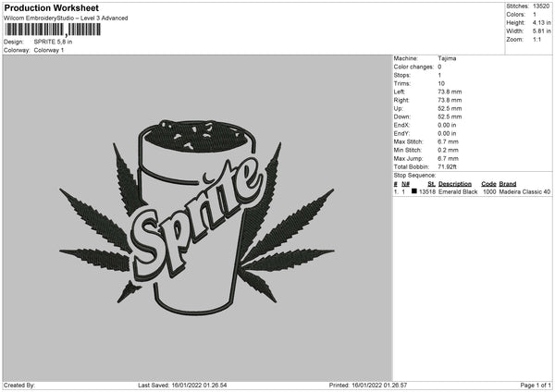Click the Min Stitch value 0.2 mm

(448, 151)
